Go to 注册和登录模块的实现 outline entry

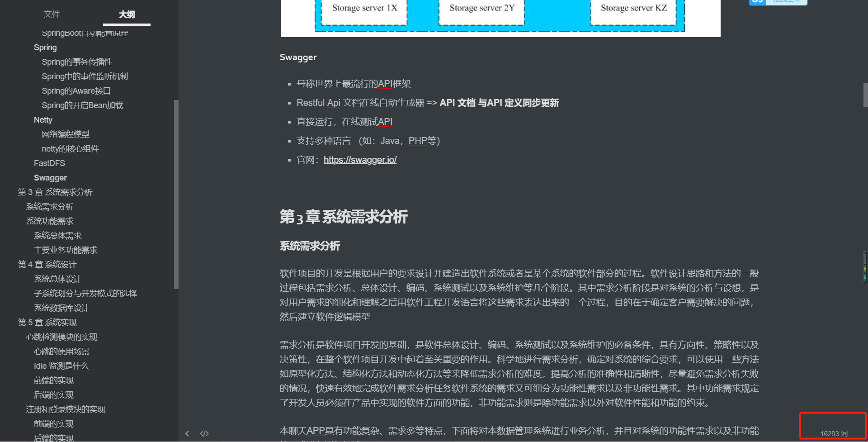pos(66,409)
